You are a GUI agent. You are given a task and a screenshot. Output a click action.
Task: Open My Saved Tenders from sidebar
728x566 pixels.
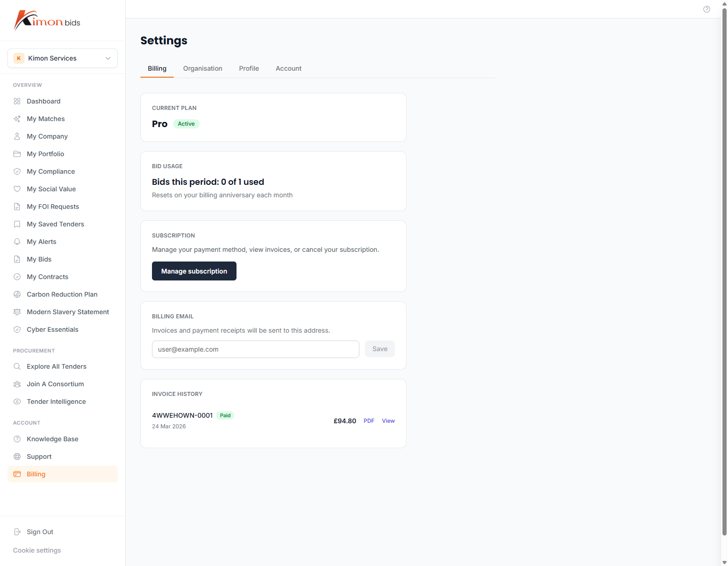click(62, 224)
